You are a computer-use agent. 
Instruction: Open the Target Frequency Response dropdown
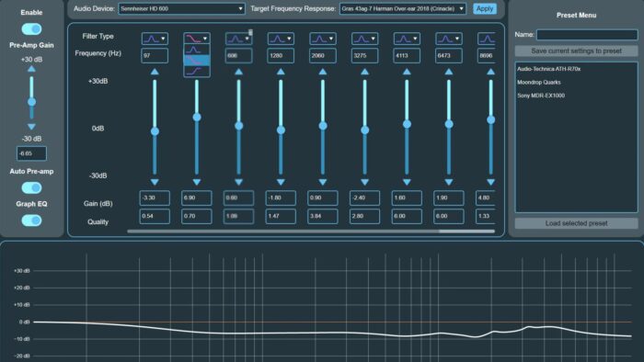(x=403, y=8)
